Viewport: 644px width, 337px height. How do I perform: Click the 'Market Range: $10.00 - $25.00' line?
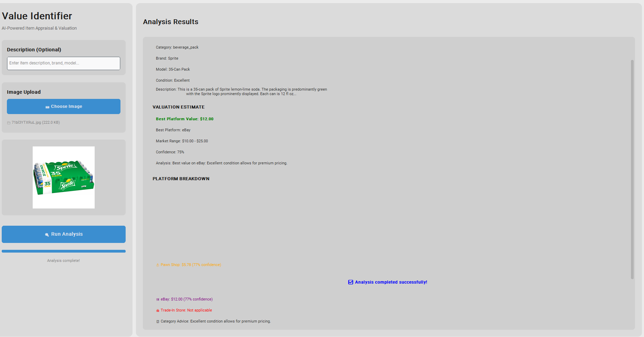(x=182, y=141)
